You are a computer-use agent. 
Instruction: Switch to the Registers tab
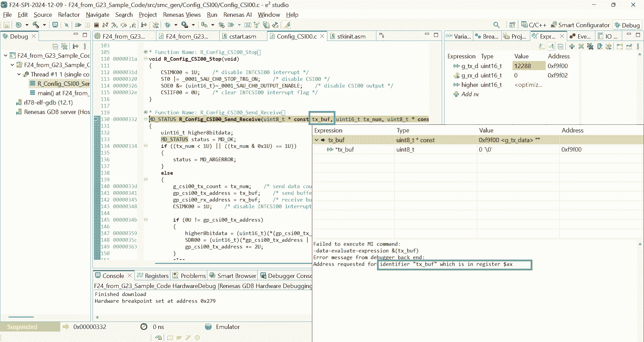click(x=153, y=276)
